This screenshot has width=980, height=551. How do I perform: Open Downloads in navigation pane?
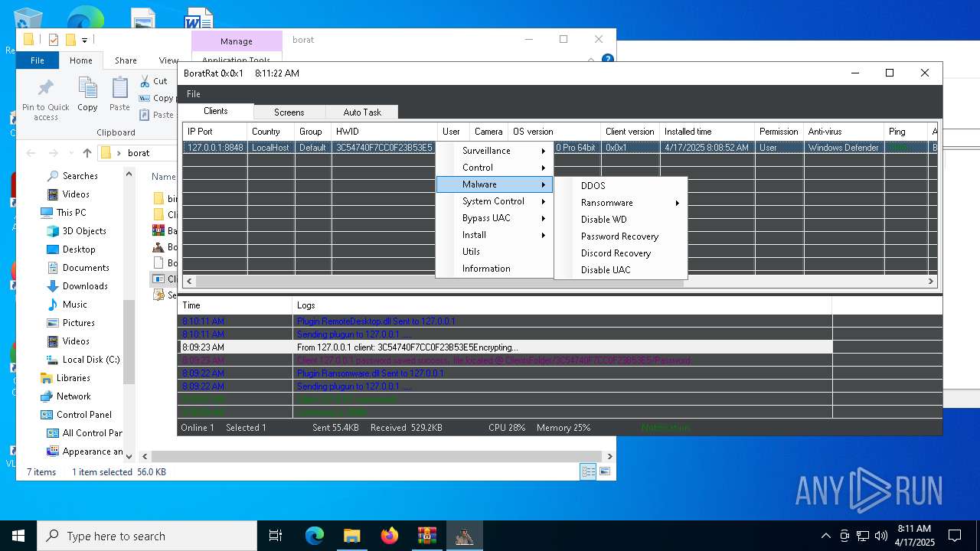pyautogui.click(x=85, y=286)
